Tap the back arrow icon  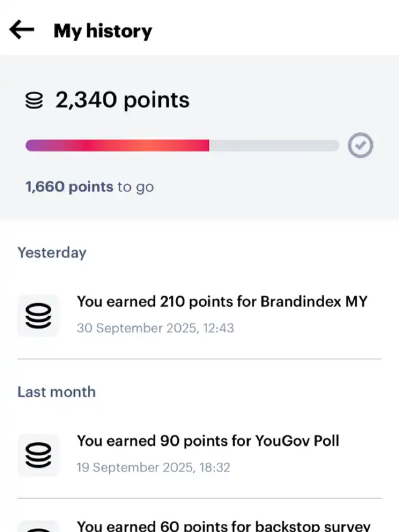[22, 30]
